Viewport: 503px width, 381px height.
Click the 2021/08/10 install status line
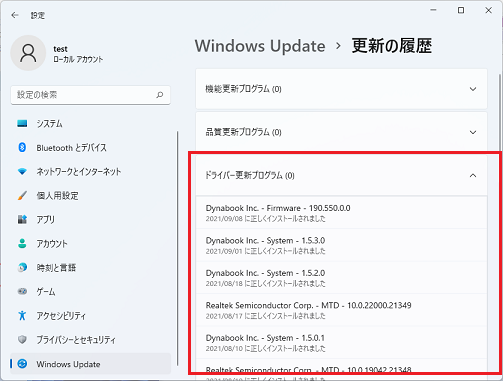pos(265,349)
